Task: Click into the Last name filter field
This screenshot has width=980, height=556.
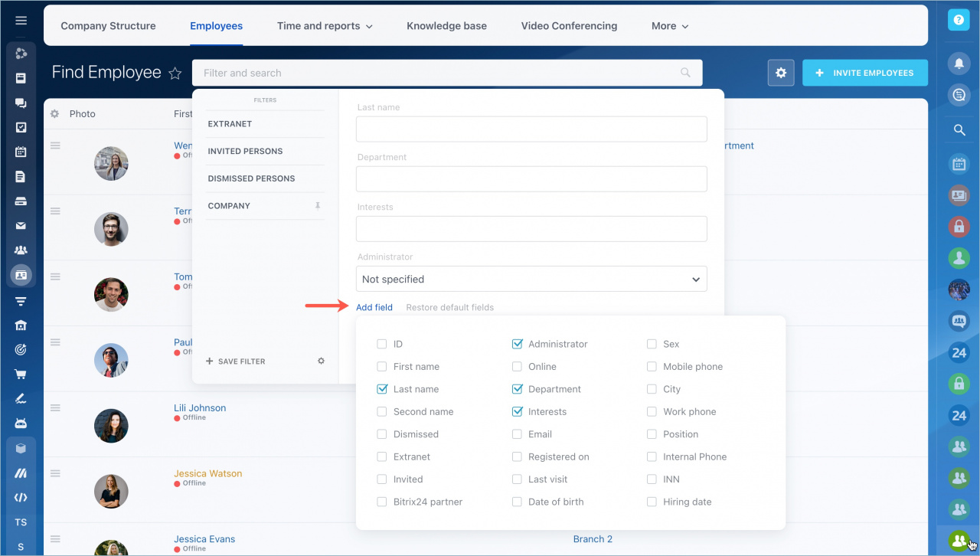Action: tap(531, 129)
